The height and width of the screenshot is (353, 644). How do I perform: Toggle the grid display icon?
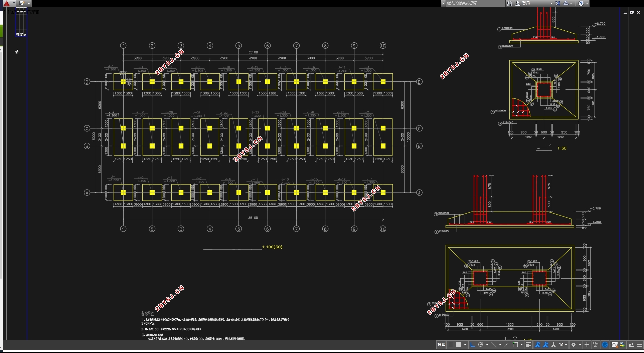click(x=451, y=345)
